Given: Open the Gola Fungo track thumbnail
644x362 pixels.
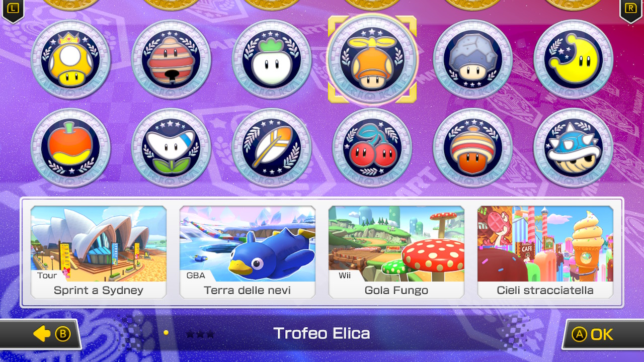Looking at the screenshot, I should [396, 252].
